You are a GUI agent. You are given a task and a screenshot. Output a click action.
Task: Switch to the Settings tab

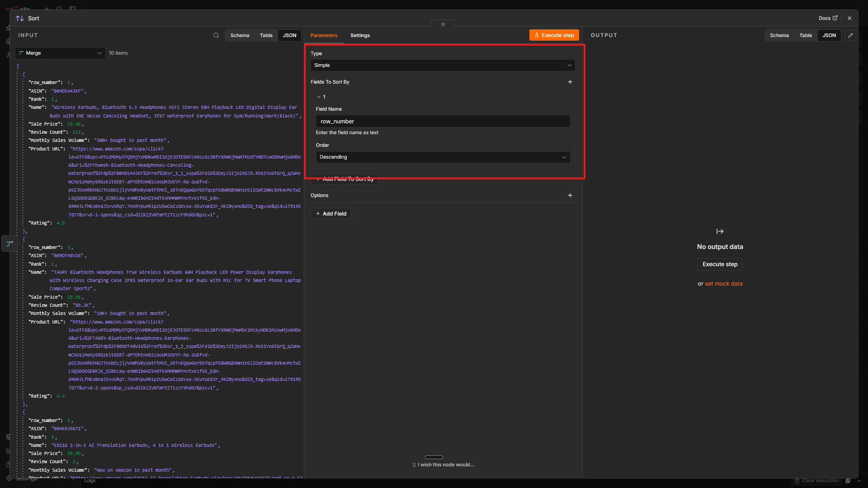point(360,35)
